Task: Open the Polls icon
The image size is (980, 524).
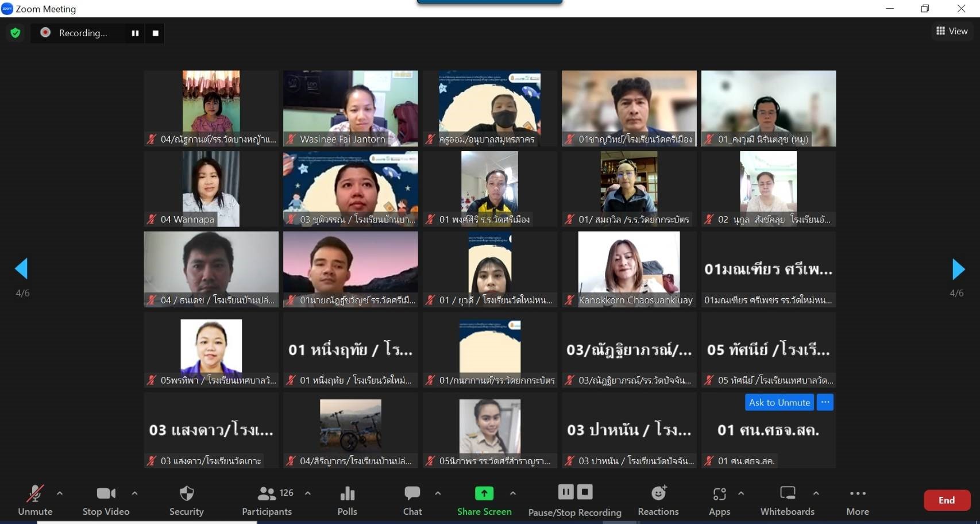Action: tap(347, 500)
